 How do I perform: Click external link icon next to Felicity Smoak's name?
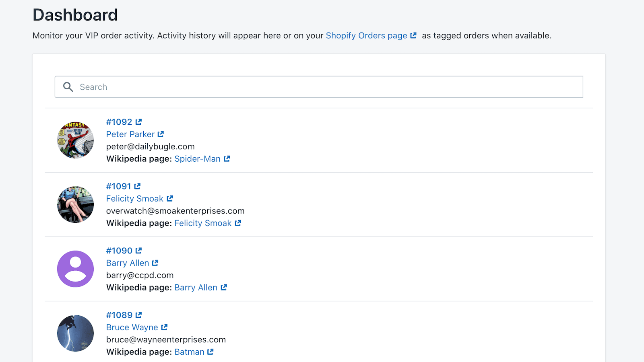coord(171,198)
